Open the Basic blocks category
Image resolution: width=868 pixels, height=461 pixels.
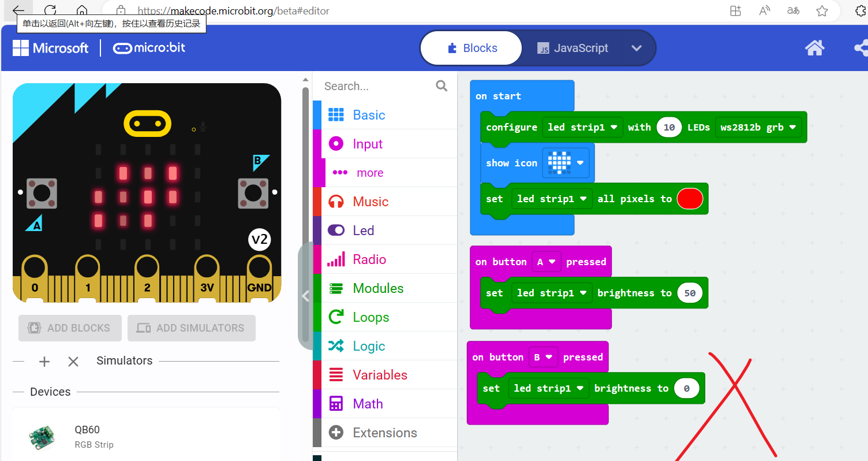tap(368, 115)
